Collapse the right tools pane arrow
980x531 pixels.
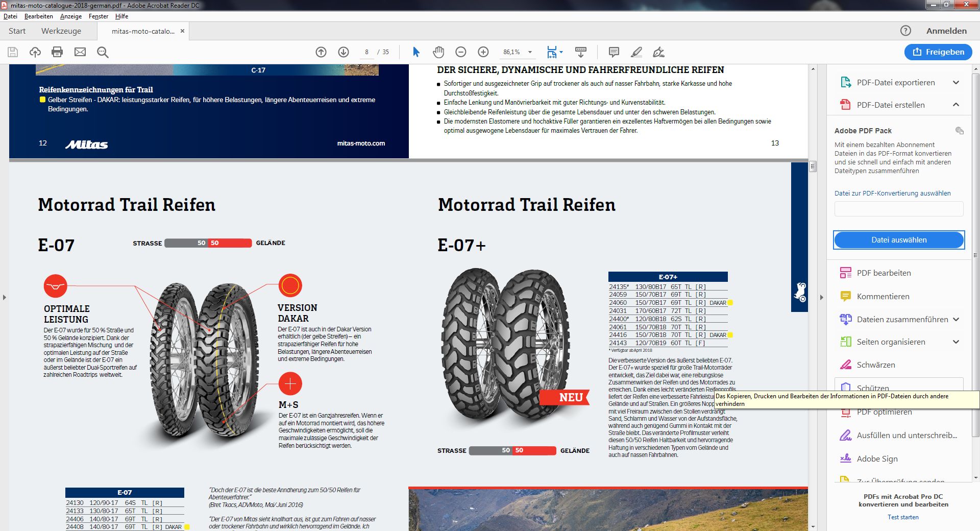821,297
